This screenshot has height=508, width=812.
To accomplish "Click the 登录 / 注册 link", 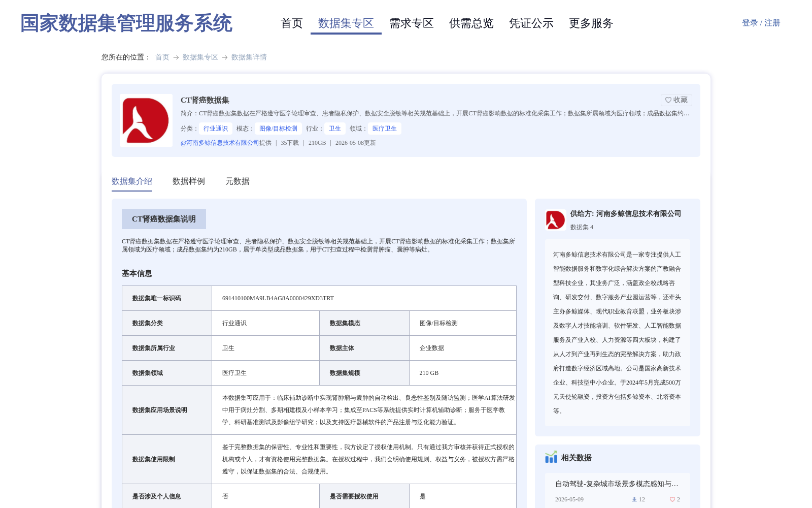I will pos(761,23).
